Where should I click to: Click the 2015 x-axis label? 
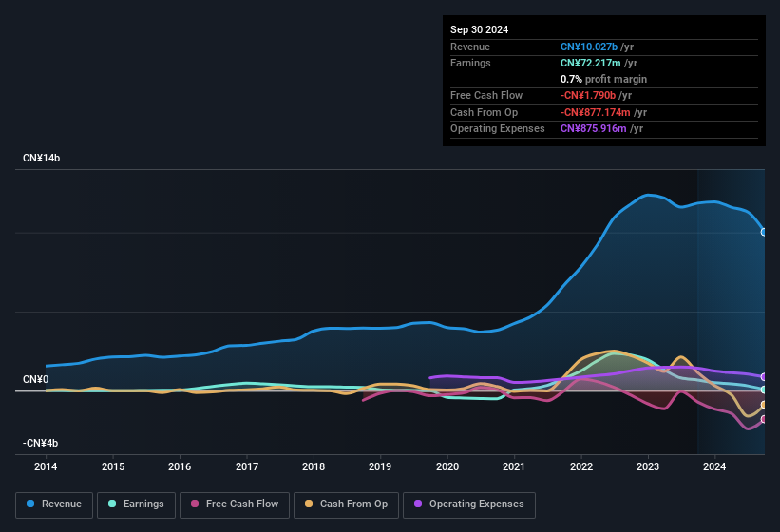point(113,466)
